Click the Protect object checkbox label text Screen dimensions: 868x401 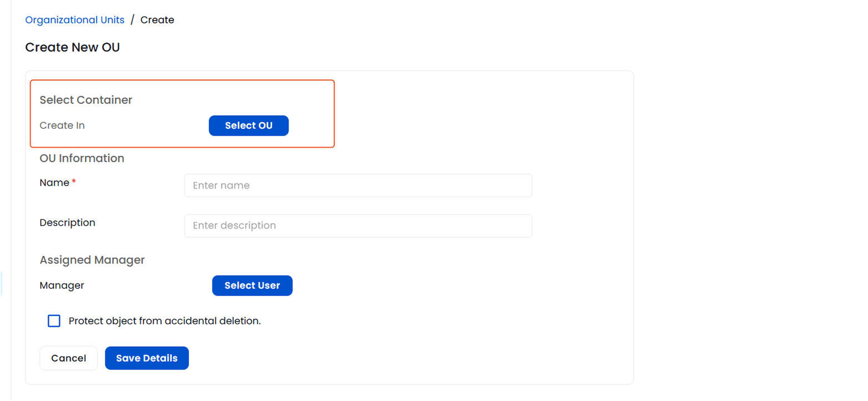coord(164,320)
